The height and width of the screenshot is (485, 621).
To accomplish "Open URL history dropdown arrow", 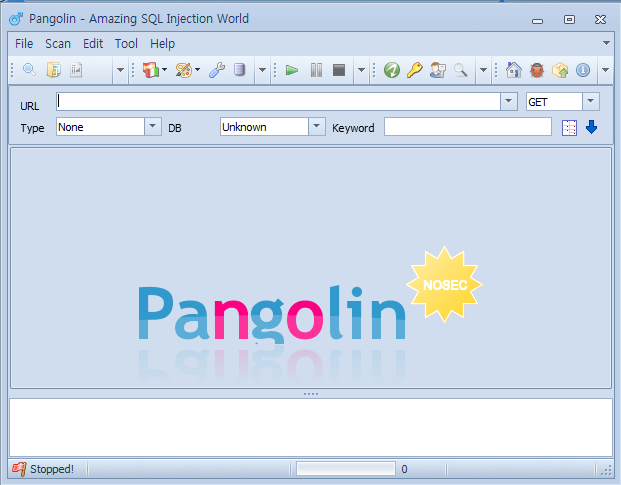I will pos(509,101).
